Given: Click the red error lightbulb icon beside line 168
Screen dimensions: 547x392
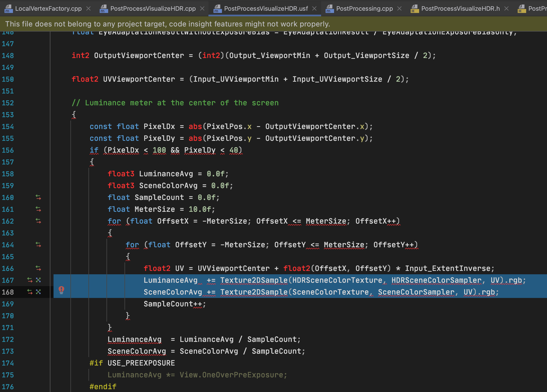Looking at the screenshot, I should [x=62, y=290].
